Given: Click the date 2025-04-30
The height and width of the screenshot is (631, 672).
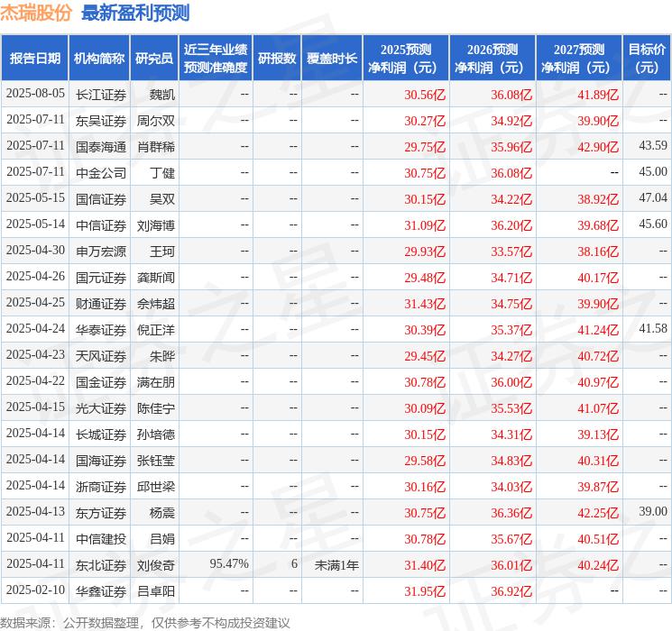Looking at the screenshot, I should pyautogui.click(x=35, y=250).
